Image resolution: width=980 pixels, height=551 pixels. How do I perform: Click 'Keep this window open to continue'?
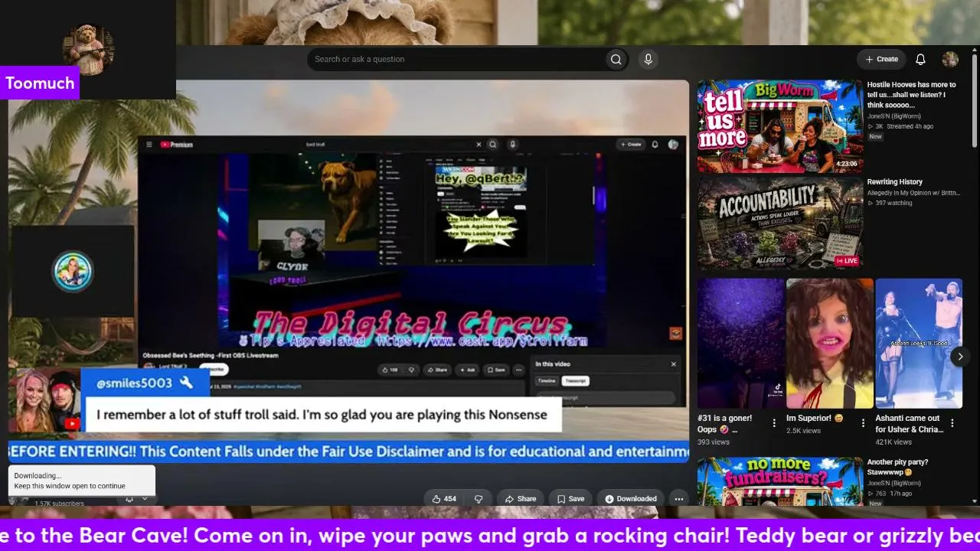[x=70, y=486]
